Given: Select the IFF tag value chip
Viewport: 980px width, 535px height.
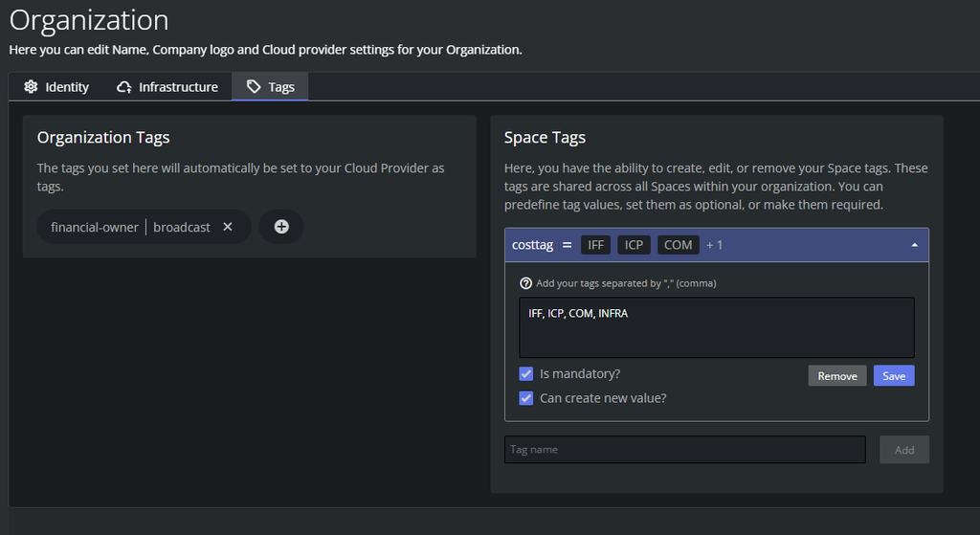Looking at the screenshot, I should 596,245.
